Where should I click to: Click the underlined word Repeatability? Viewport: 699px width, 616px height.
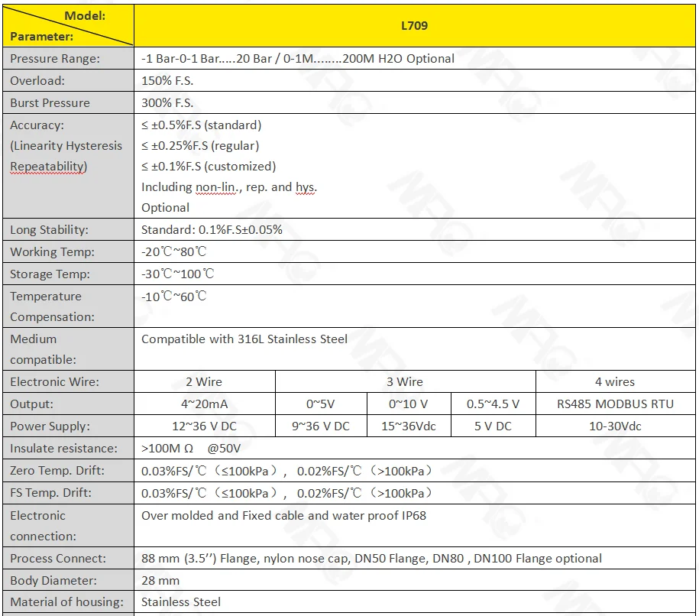[48, 167]
